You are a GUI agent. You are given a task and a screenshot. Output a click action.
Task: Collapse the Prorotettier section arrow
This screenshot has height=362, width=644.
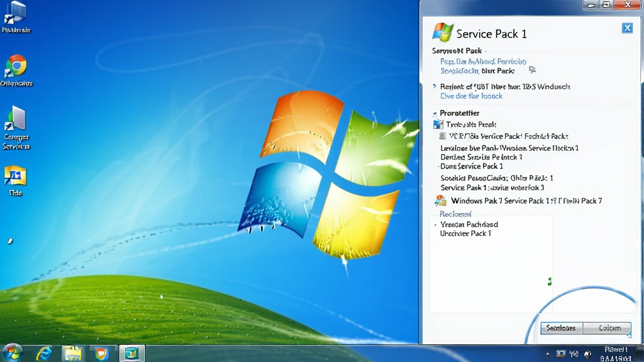(x=435, y=113)
